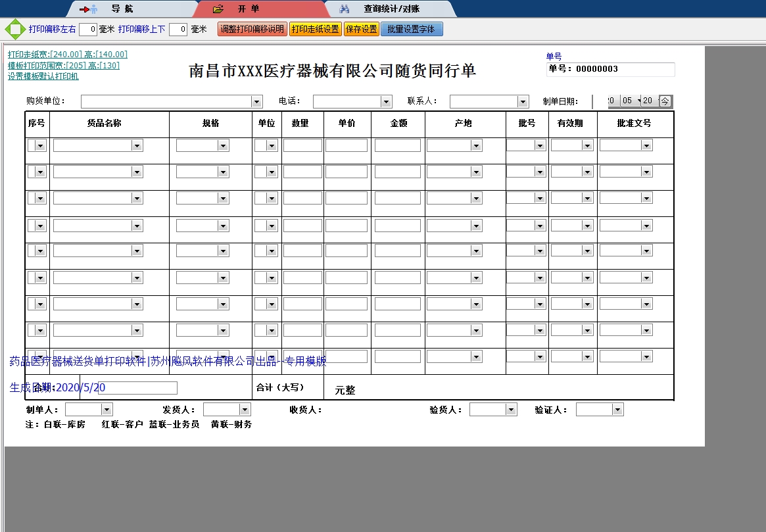Viewport: 766px width, 532px height.
Task: Click the 批量设置字体 button
Action: tap(412, 30)
